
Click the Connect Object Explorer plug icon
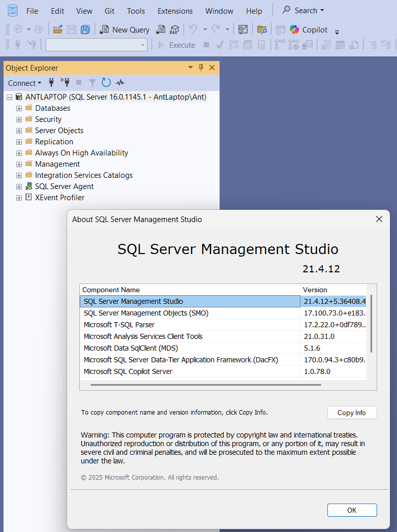(51, 82)
